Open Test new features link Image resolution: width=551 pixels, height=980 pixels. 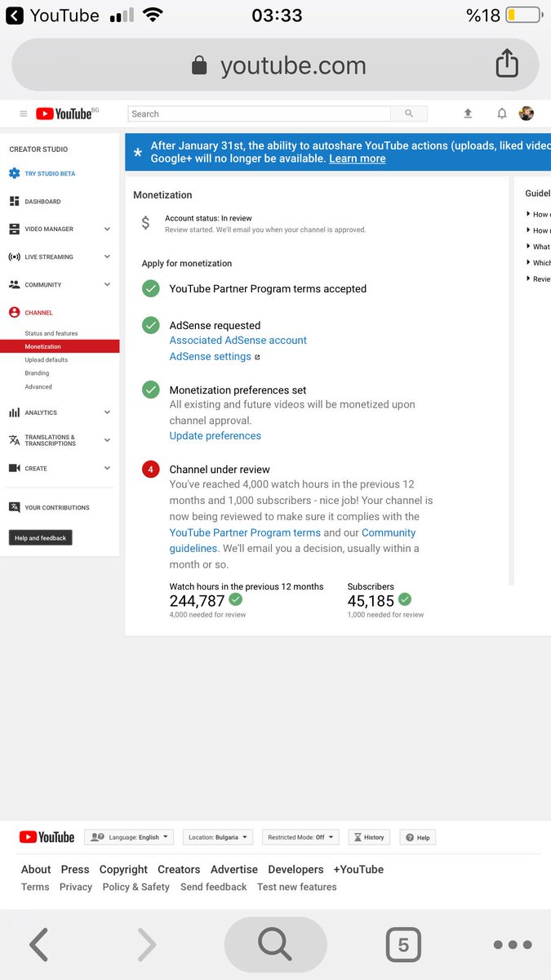click(x=296, y=887)
